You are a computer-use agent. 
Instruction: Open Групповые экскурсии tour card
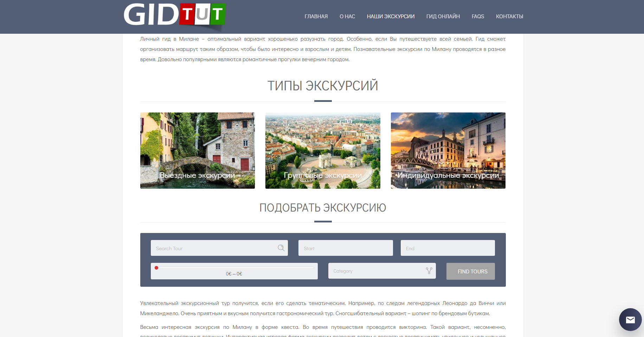point(323,150)
